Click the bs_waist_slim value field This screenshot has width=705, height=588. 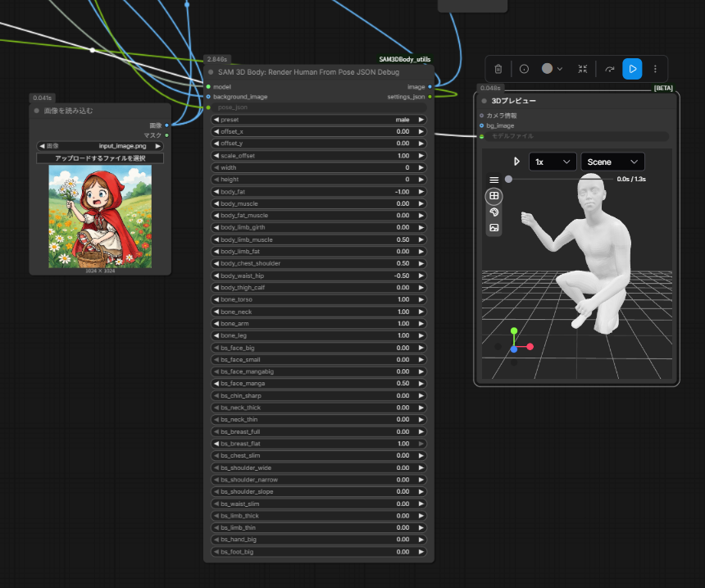click(318, 504)
